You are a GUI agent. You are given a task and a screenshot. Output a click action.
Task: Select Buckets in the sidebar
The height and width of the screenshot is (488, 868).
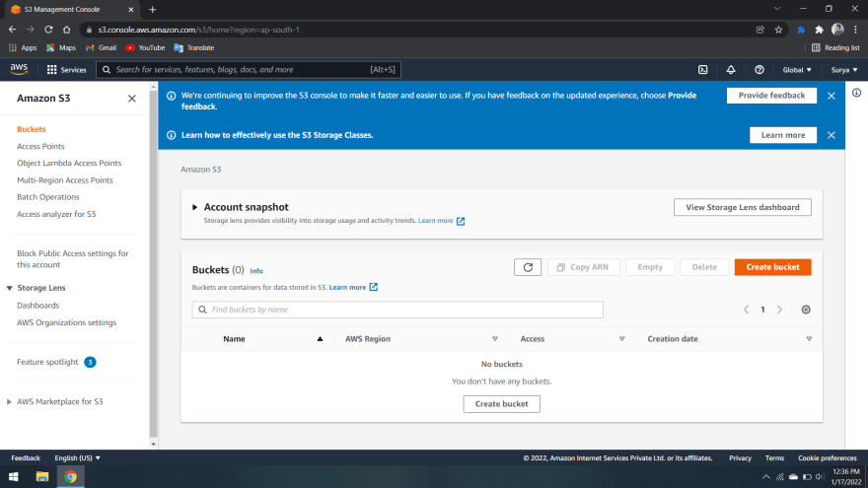31,129
